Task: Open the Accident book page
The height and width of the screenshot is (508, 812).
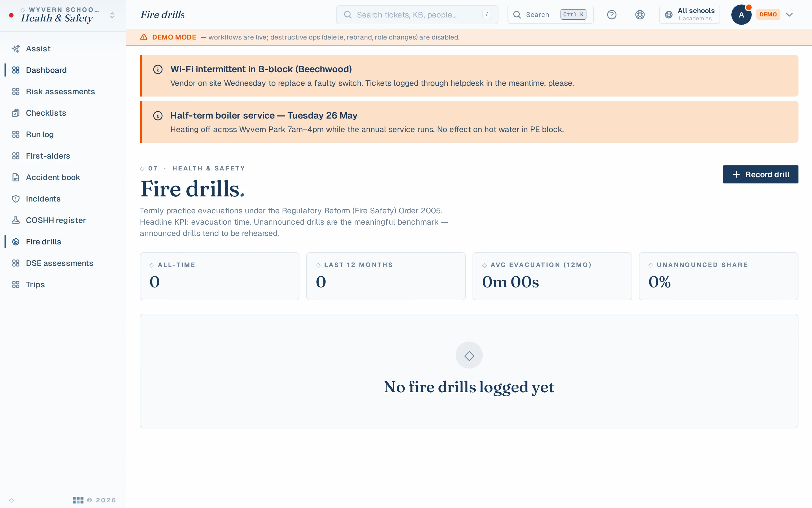Action: [63, 178]
